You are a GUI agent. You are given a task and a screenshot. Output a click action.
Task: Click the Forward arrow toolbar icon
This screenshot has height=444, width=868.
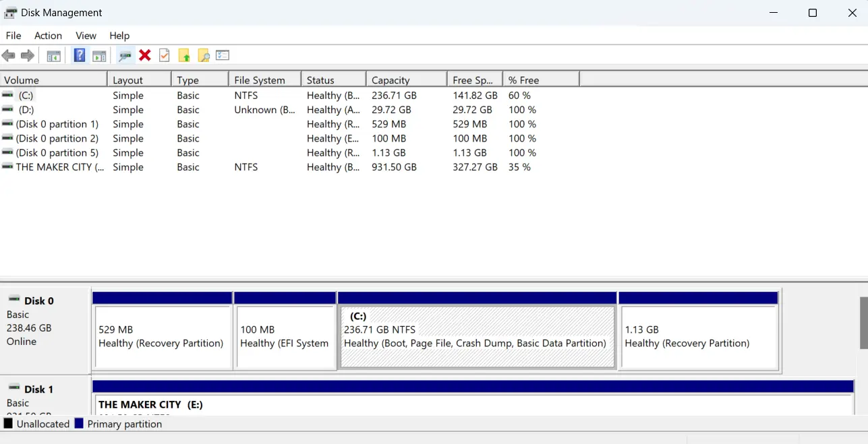[28, 55]
